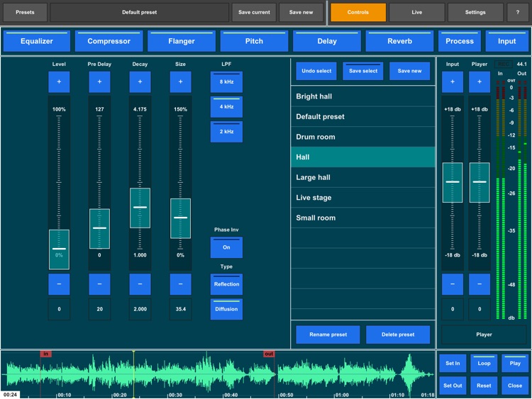This screenshot has height=399, width=532.
Task: Click Save select
Action: click(x=363, y=71)
